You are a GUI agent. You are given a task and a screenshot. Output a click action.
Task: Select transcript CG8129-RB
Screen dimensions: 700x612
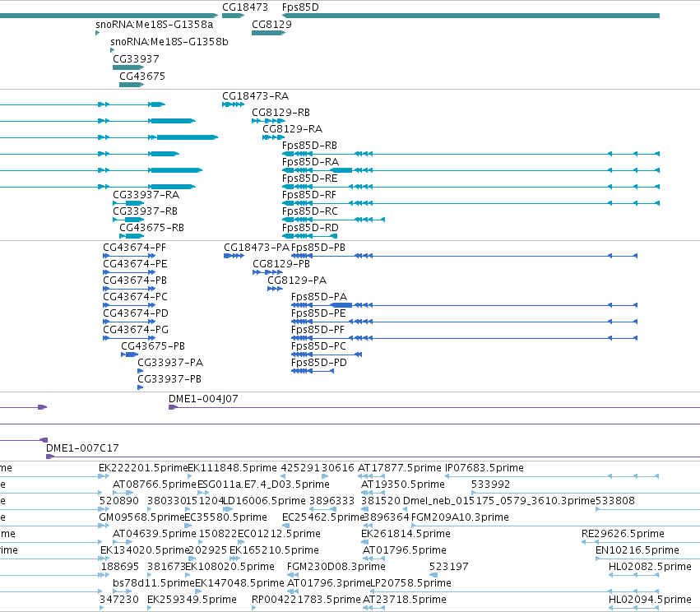click(x=280, y=113)
